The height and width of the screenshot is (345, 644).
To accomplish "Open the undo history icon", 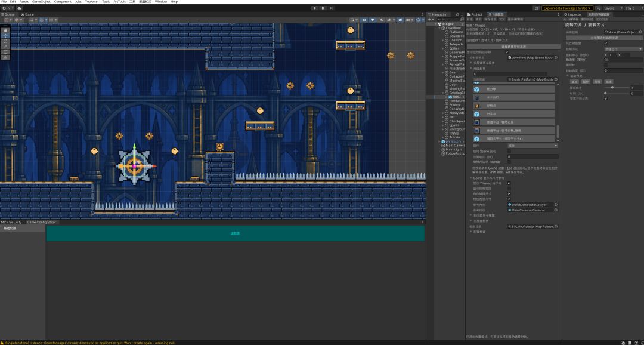I will (537, 8).
